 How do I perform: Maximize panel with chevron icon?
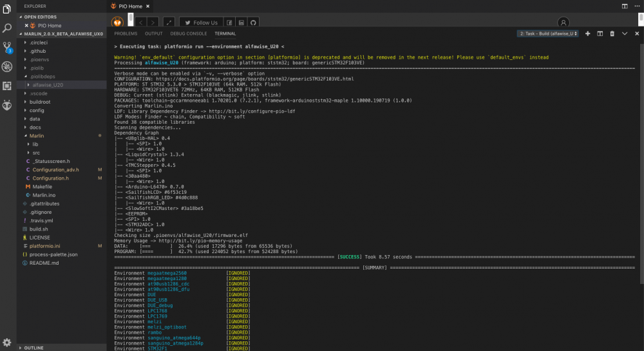[625, 33]
